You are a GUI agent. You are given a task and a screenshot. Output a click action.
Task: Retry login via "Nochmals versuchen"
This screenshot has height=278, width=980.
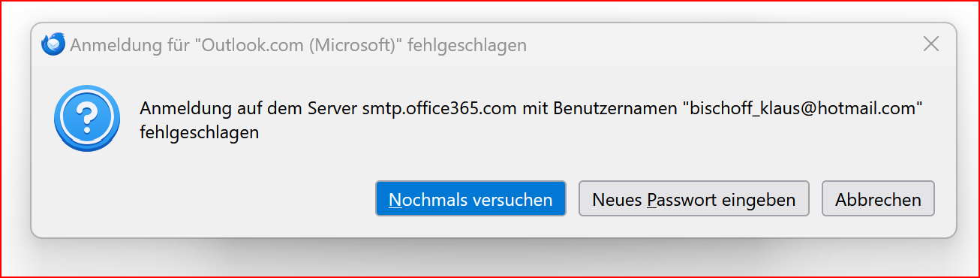pyautogui.click(x=470, y=199)
